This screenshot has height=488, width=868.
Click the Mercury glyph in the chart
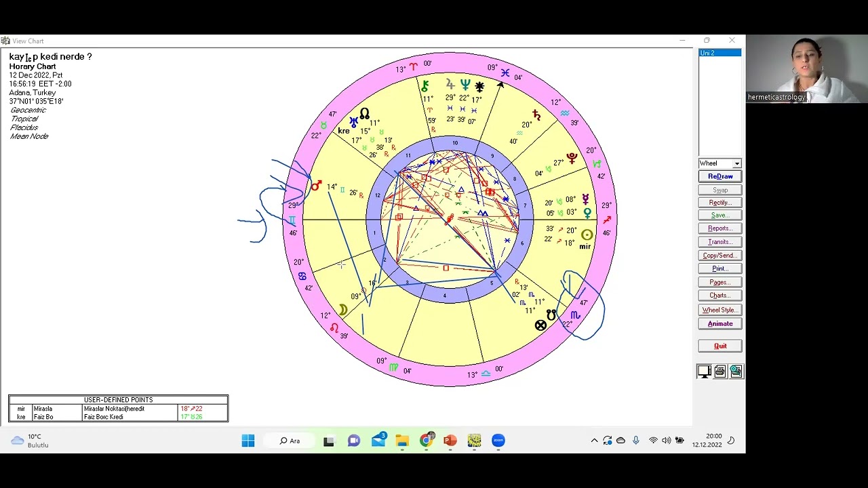coord(585,200)
